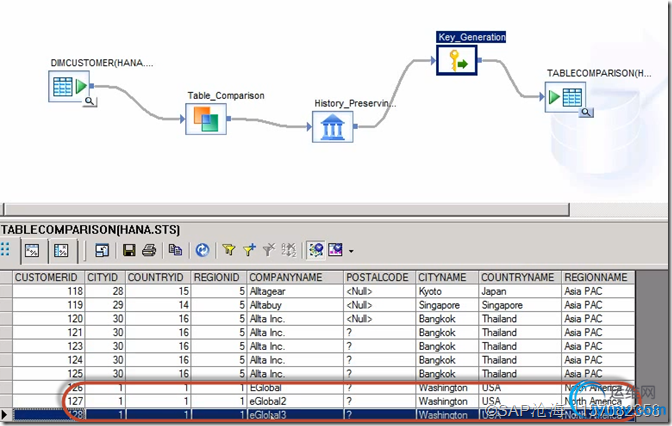Select customer ID 125 cell

pos(48,374)
